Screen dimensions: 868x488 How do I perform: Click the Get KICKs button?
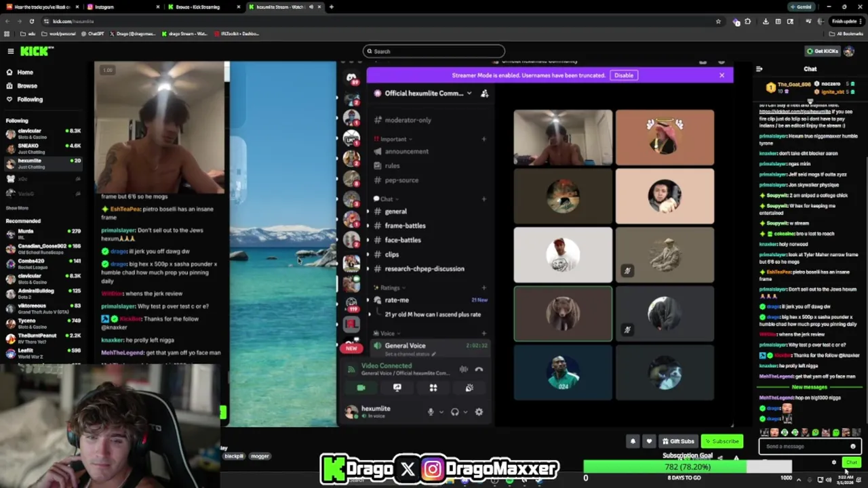[821, 51]
